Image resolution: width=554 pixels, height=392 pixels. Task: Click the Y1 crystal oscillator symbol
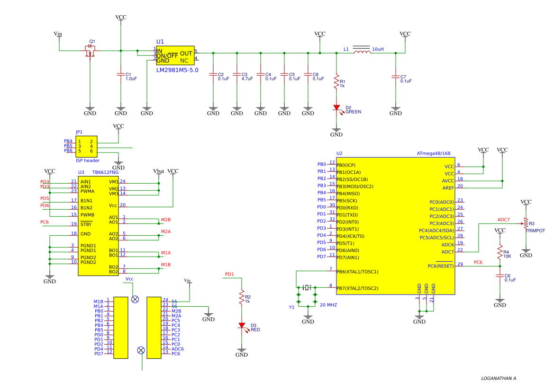click(307, 287)
